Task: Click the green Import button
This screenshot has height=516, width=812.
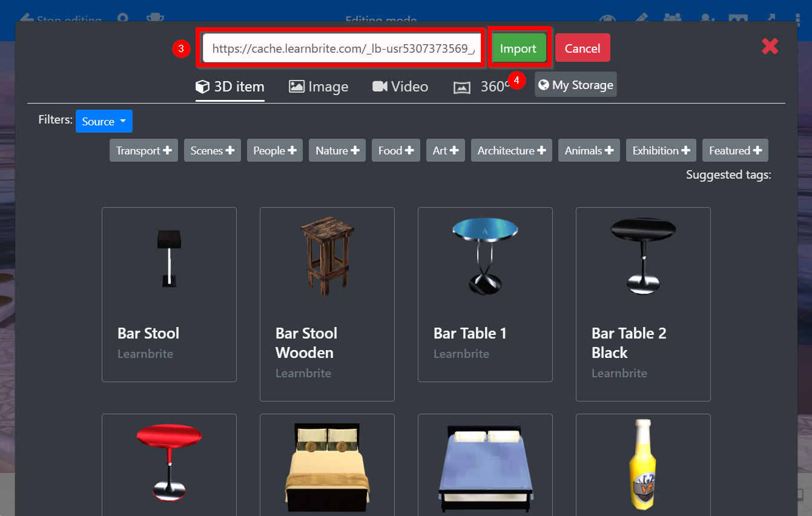Action: click(518, 48)
